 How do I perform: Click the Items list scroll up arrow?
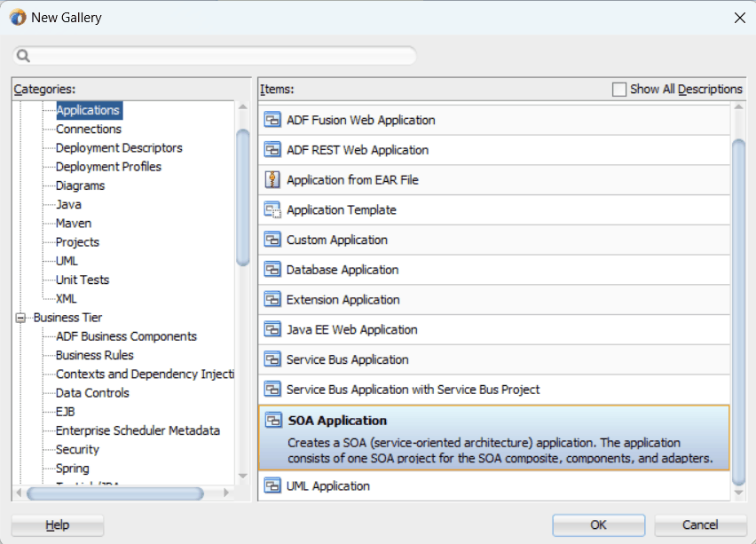coord(738,106)
